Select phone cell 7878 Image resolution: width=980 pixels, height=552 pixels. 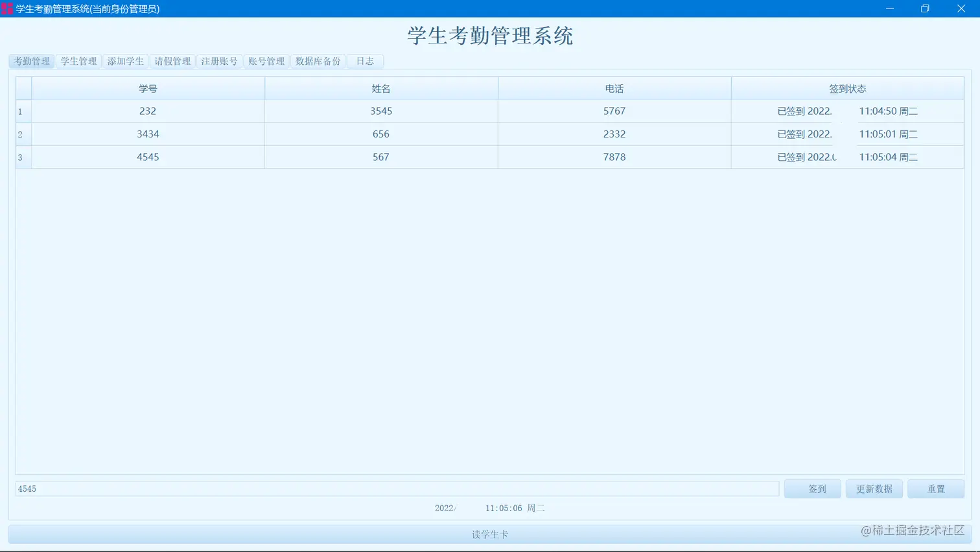click(614, 157)
